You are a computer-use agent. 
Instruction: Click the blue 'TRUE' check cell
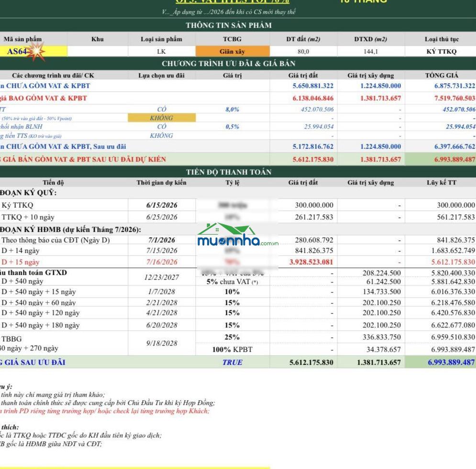[x=232, y=362]
